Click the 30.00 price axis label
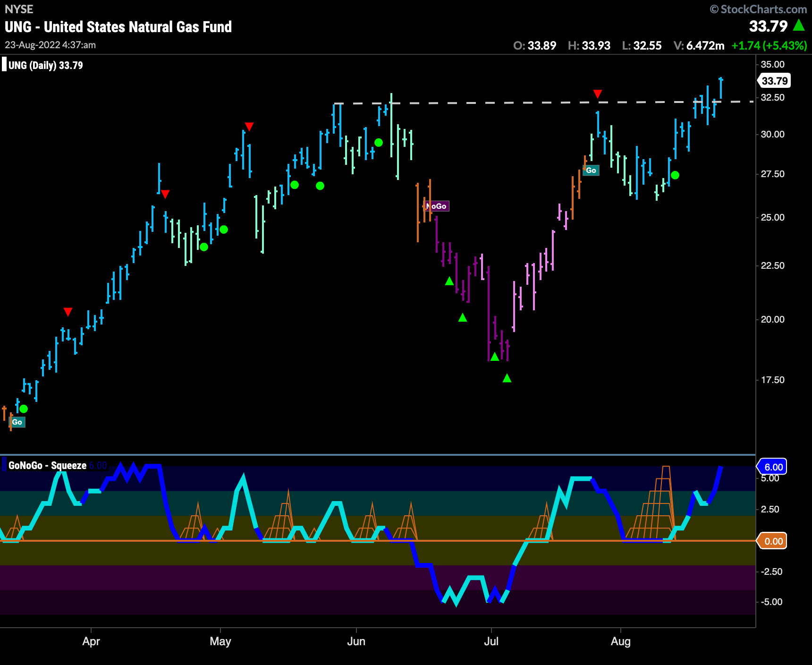This screenshot has width=812, height=665. (x=772, y=134)
